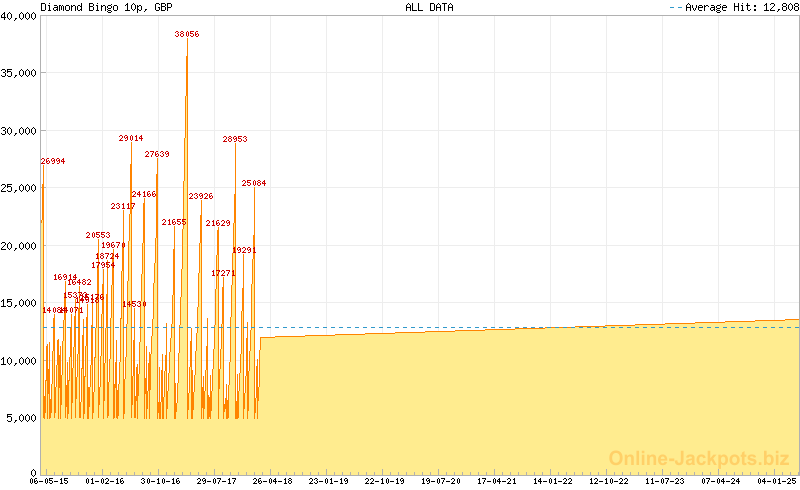Select the 27639 jackpot peak label
This screenshot has width=800, height=490.
pyautogui.click(x=157, y=154)
